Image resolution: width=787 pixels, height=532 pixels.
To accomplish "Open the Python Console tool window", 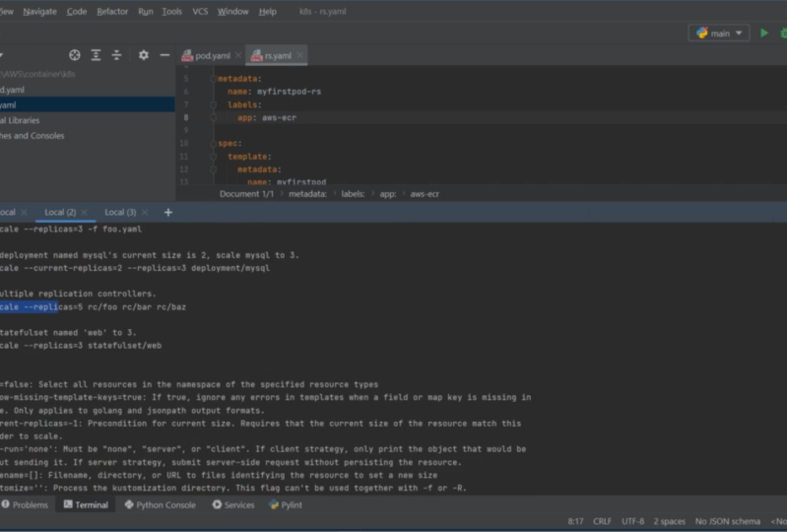I will (x=161, y=504).
